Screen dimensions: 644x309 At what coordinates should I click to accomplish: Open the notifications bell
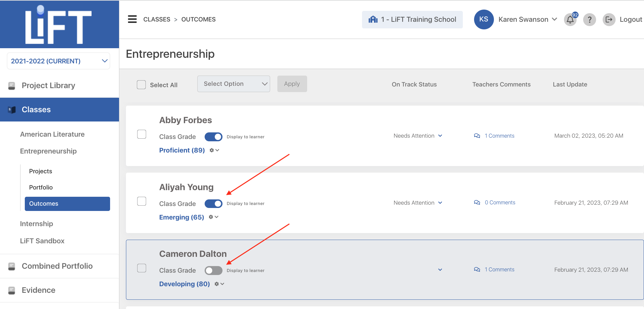coord(570,20)
